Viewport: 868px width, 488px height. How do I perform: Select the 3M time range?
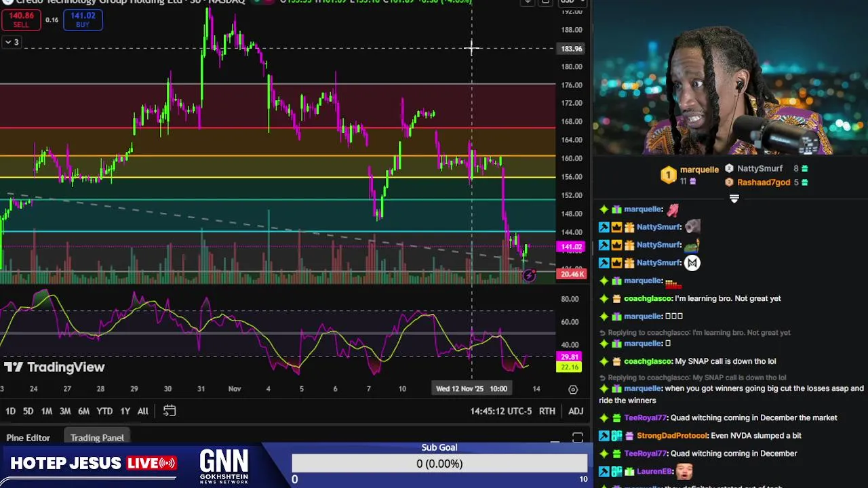click(x=65, y=411)
